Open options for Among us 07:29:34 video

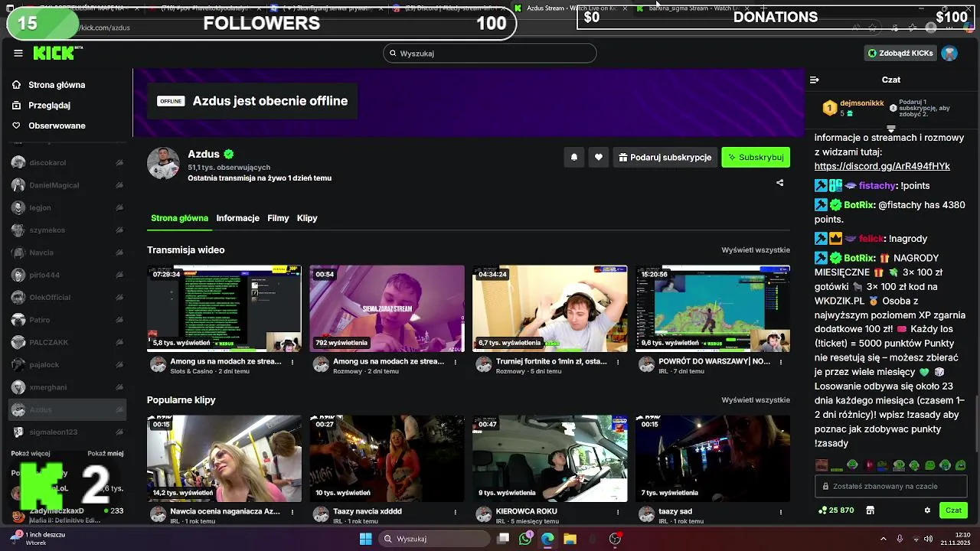[292, 362]
